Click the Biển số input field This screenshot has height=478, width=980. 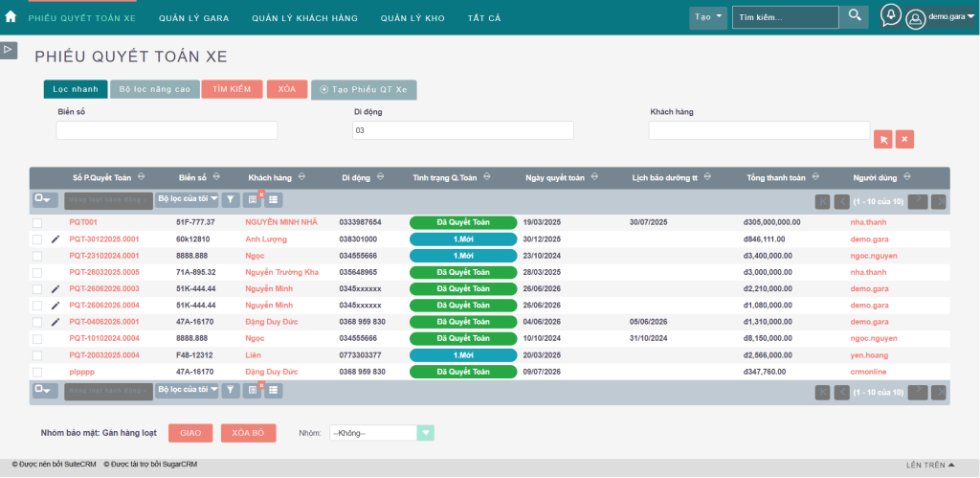[167, 130]
